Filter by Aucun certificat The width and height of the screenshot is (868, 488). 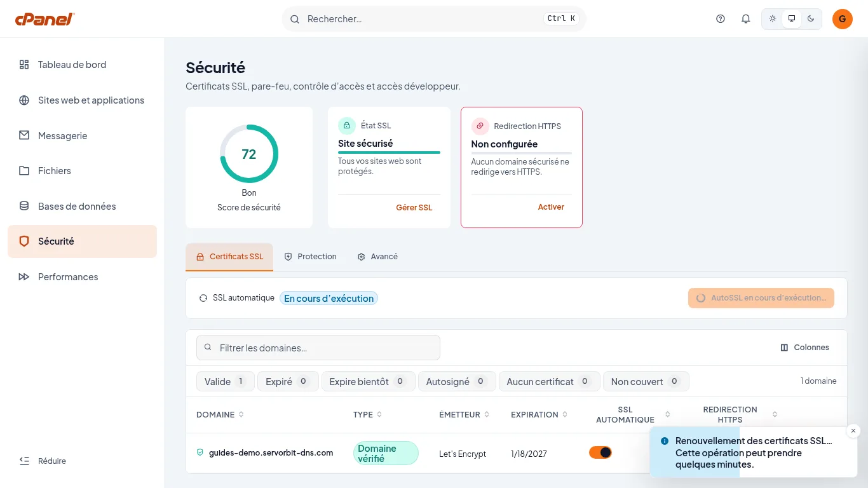(549, 382)
